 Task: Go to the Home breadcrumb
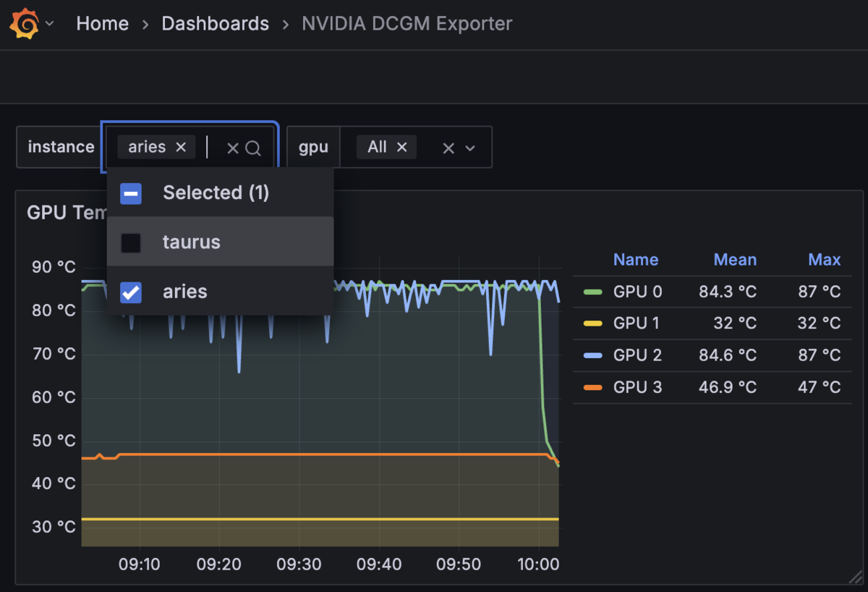pyautogui.click(x=102, y=24)
